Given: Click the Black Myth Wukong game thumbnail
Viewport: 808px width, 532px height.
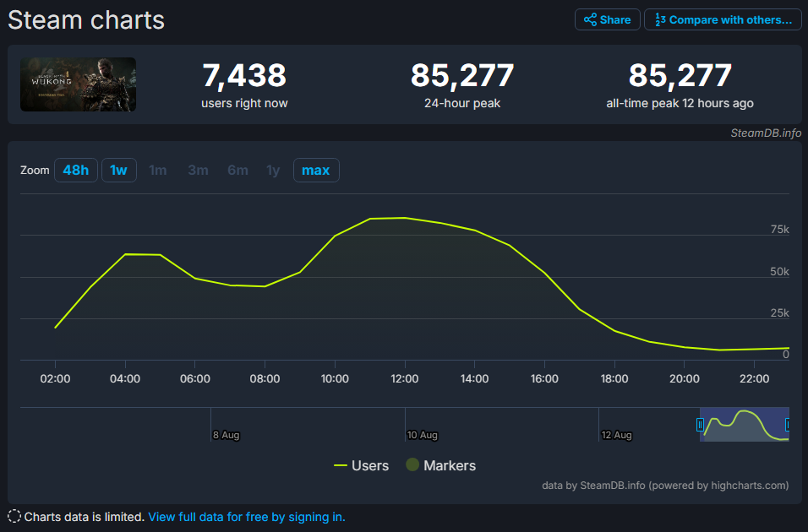Looking at the screenshot, I should point(79,84).
